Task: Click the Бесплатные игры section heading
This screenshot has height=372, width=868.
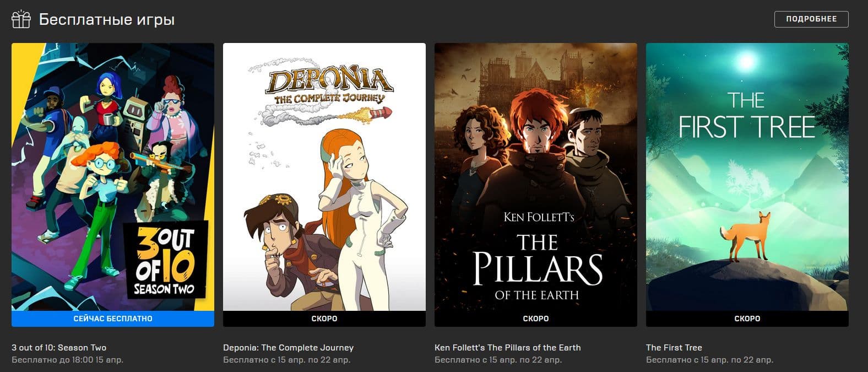Action: click(107, 20)
